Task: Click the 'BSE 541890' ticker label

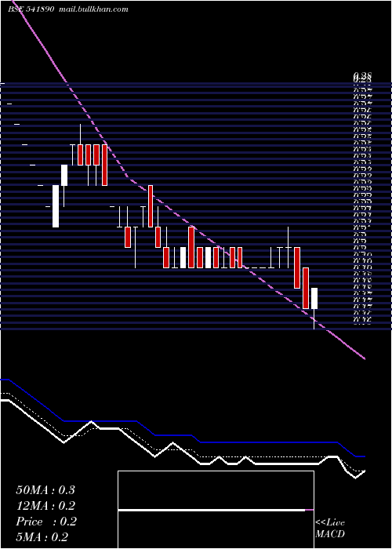Action: coord(31,9)
